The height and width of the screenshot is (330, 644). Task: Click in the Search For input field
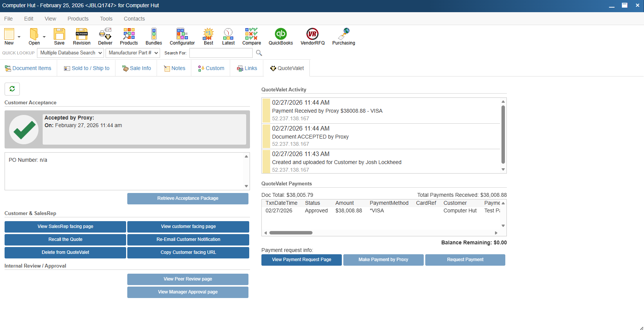click(x=221, y=53)
